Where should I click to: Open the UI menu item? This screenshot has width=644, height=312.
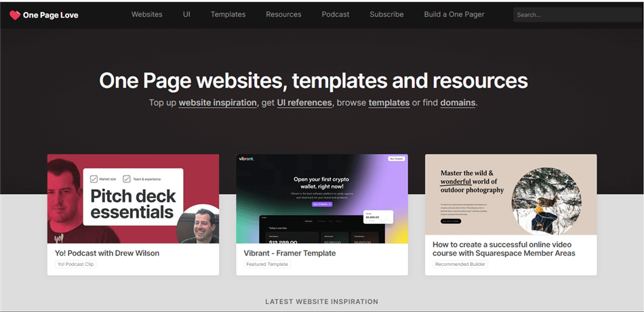(186, 14)
